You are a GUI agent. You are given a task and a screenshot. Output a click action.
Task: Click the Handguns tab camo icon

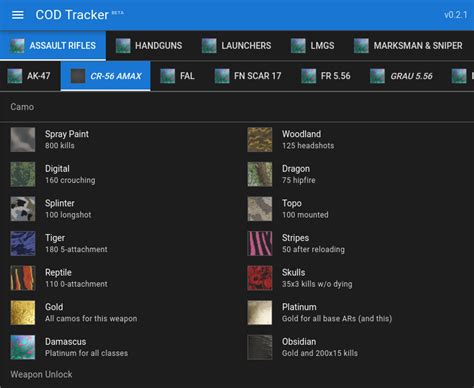(123, 46)
